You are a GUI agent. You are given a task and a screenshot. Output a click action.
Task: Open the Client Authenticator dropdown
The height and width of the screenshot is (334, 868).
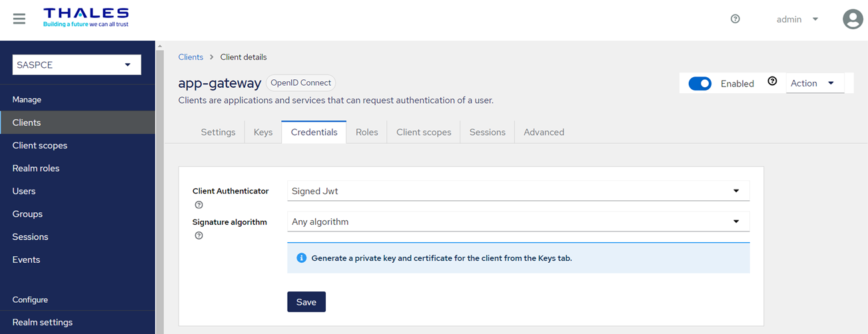pos(518,191)
